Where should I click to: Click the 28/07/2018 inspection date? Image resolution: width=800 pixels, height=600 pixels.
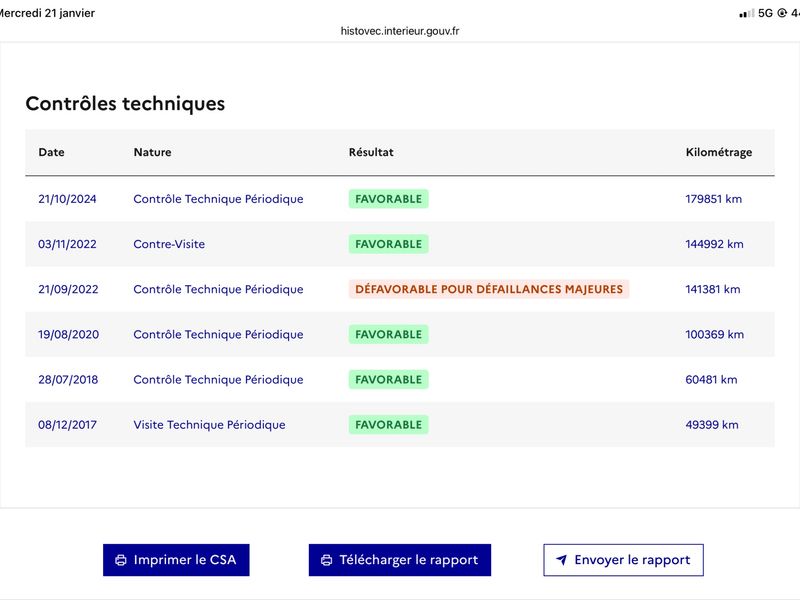point(68,380)
